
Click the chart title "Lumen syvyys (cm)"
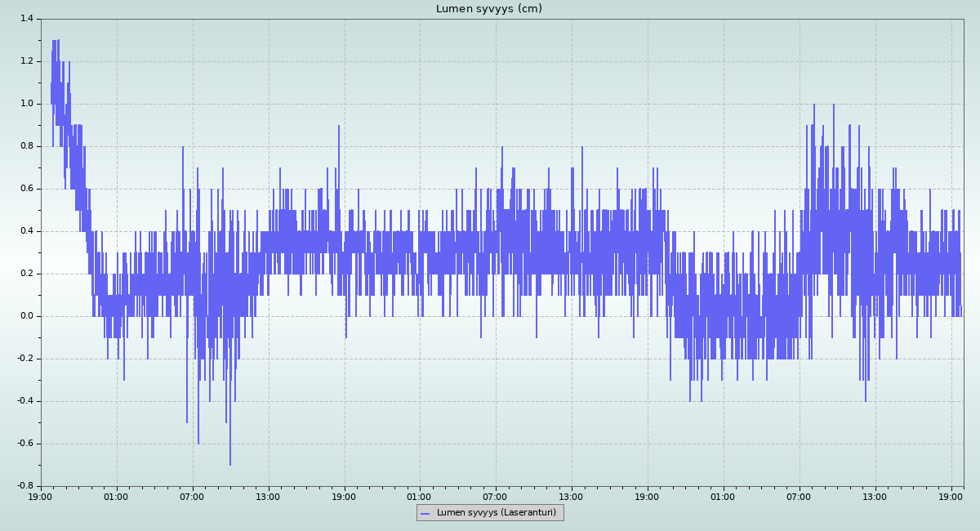click(x=488, y=9)
